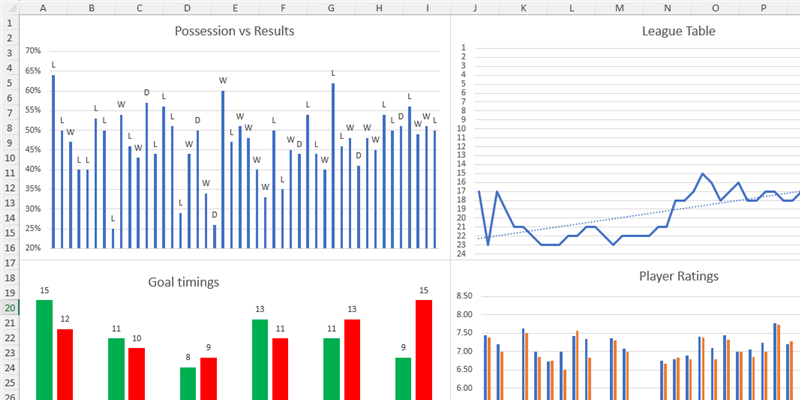Select the "Goal timings" chart title
The height and width of the screenshot is (400, 800).
click(x=184, y=282)
